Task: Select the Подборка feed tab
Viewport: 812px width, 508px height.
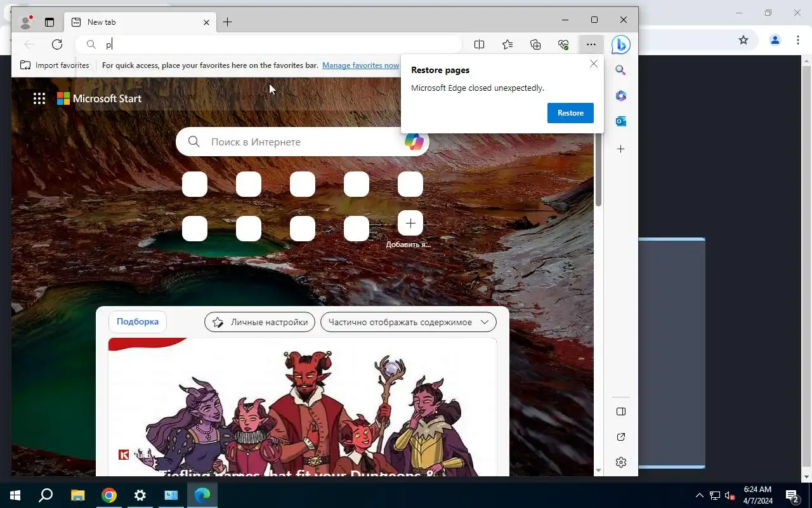Action: tap(138, 322)
